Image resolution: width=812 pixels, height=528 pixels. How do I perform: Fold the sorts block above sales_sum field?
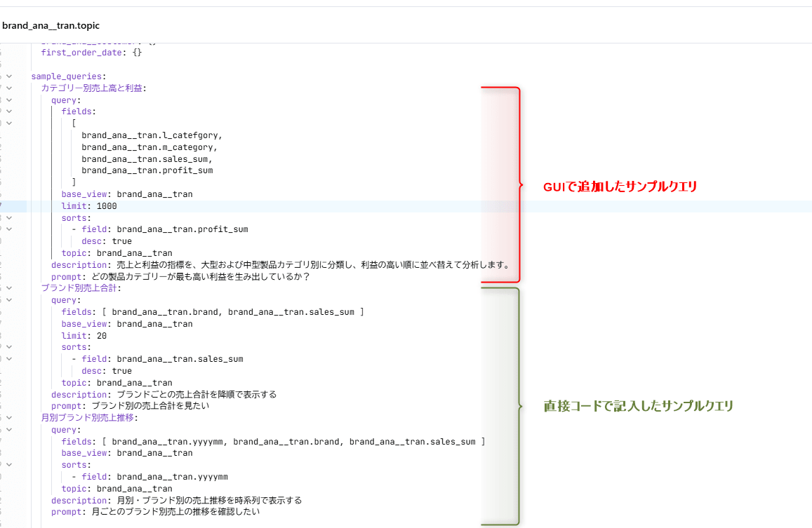tap(9, 347)
